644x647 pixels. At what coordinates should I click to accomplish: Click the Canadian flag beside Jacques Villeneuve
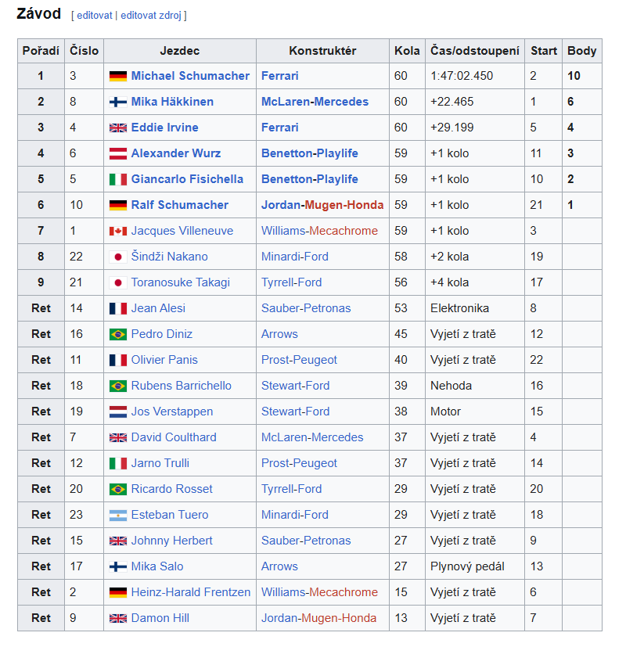tap(117, 231)
